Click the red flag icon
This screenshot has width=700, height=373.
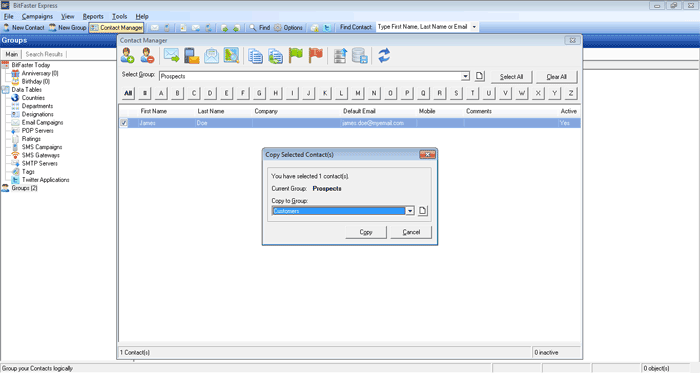tap(315, 56)
